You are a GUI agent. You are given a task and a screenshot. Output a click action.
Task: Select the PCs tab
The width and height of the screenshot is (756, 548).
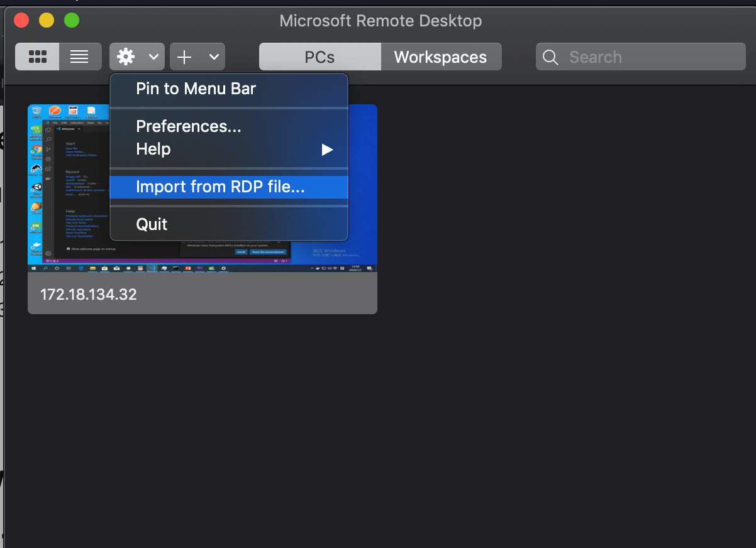(x=320, y=57)
